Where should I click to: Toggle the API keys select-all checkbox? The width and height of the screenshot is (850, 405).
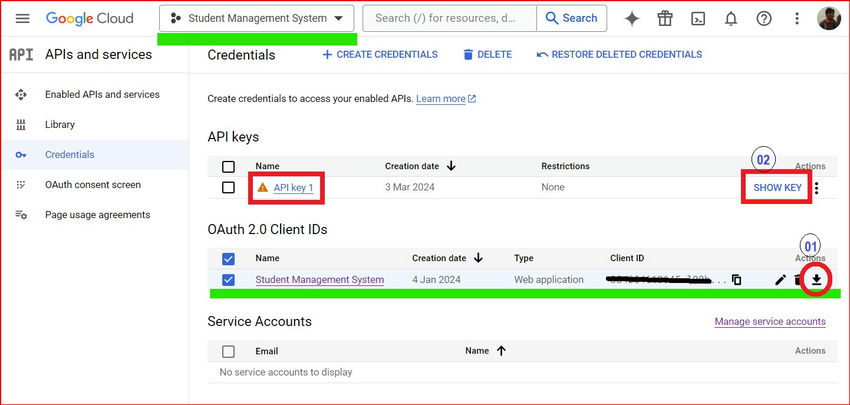[229, 166]
